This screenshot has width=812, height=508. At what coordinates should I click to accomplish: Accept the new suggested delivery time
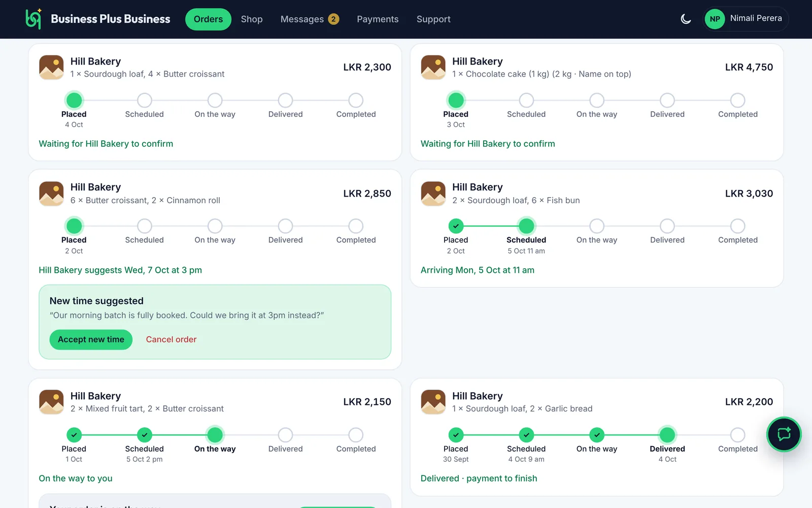pyautogui.click(x=91, y=339)
